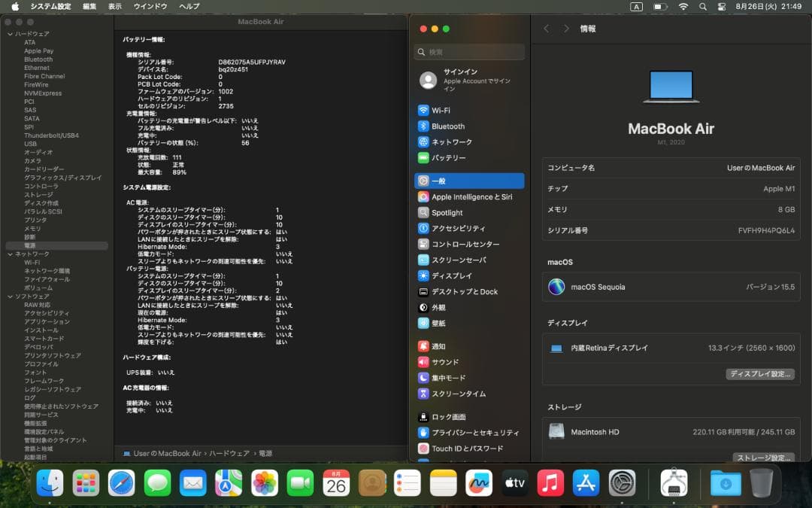The height and width of the screenshot is (508, 812).
Task: Select NVMExpress in System Information sidebar
Action: click(x=42, y=93)
